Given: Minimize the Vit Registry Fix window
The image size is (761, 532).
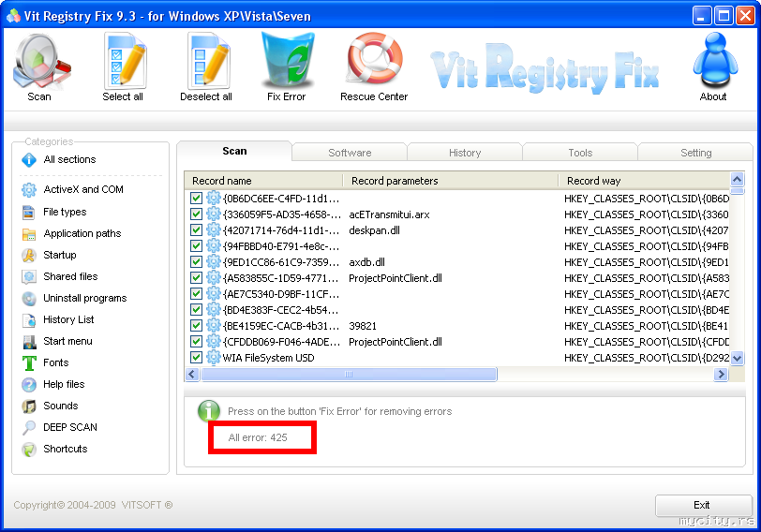Looking at the screenshot, I should click(x=701, y=16).
